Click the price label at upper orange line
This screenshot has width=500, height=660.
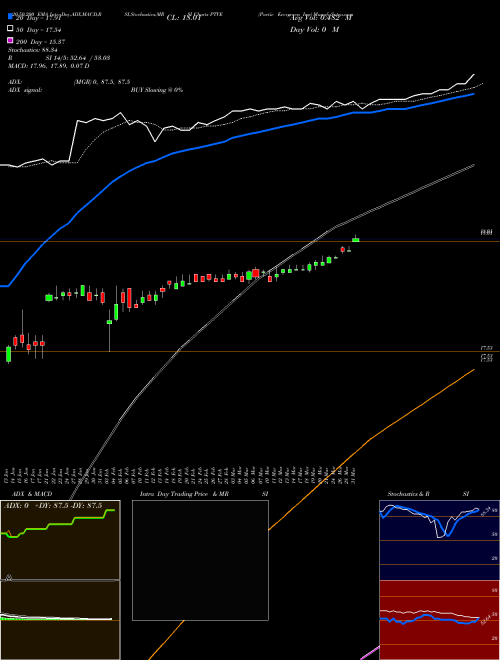(487, 232)
